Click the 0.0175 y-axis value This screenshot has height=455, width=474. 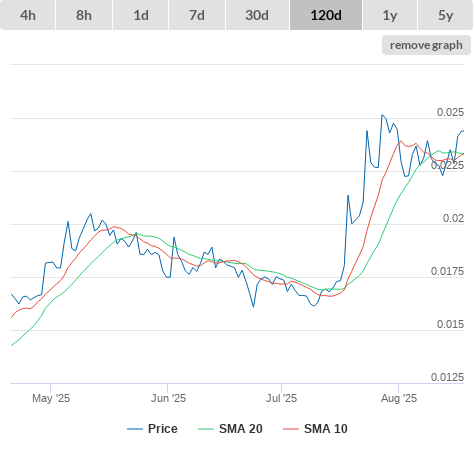(x=447, y=271)
